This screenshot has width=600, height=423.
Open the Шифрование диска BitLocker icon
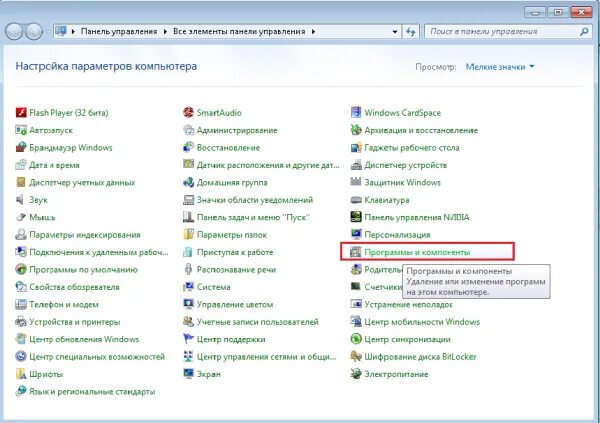pos(356,357)
